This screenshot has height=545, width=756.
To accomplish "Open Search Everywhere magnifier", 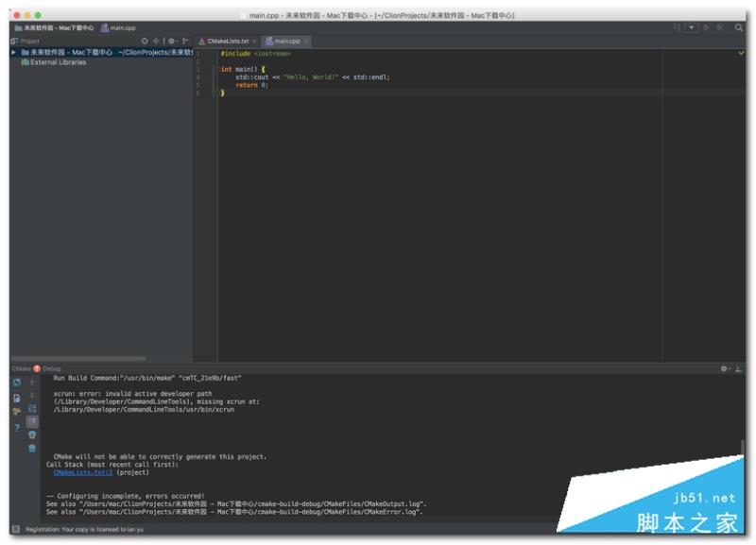I will [x=738, y=27].
